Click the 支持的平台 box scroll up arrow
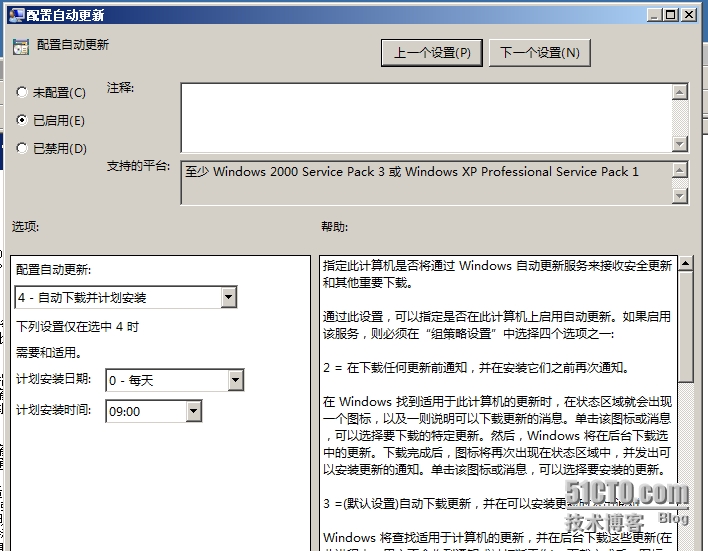Image resolution: width=708 pixels, height=551 pixels. (680, 170)
